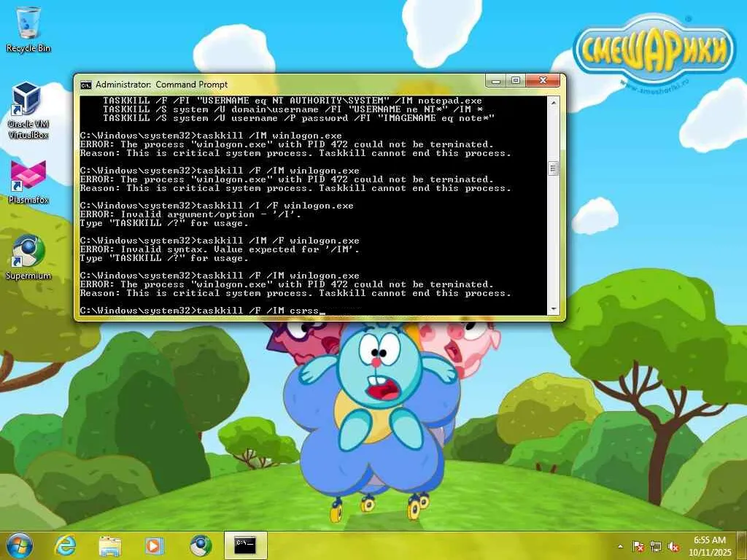Screen dimensions: 747x560
Task: Launch Internet Explorer from the taskbar
Action: pyautogui.click(x=65, y=545)
